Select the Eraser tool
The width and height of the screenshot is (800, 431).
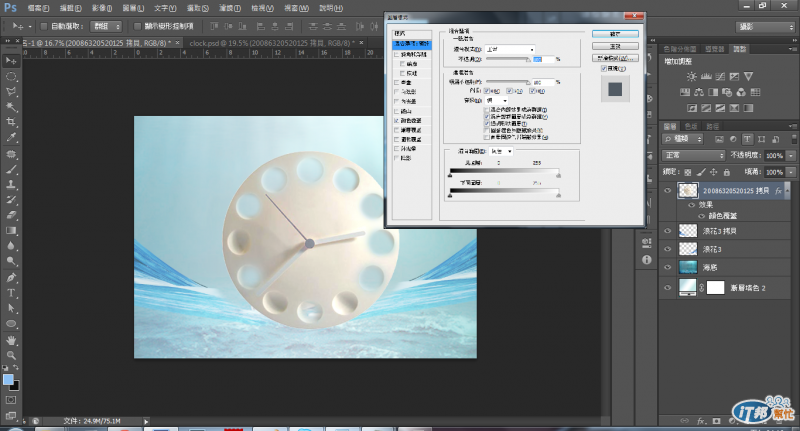click(x=11, y=215)
